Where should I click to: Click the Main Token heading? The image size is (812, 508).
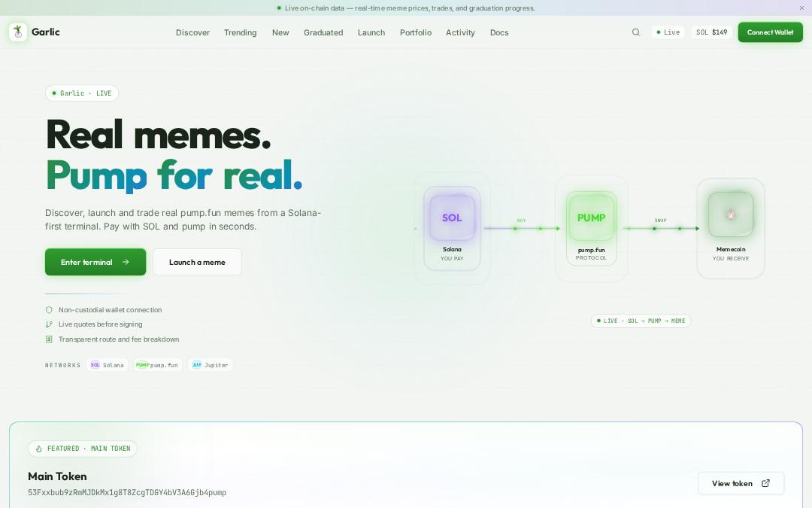[x=57, y=476]
